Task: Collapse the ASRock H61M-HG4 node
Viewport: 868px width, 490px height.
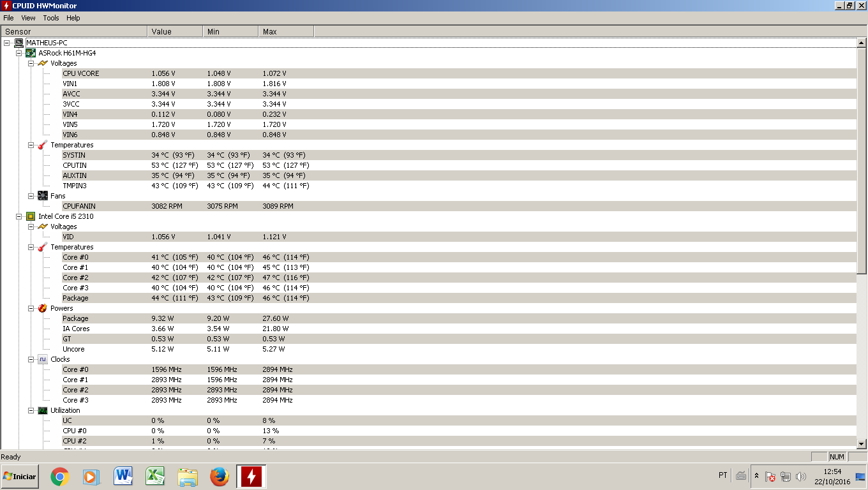Action: point(19,53)
